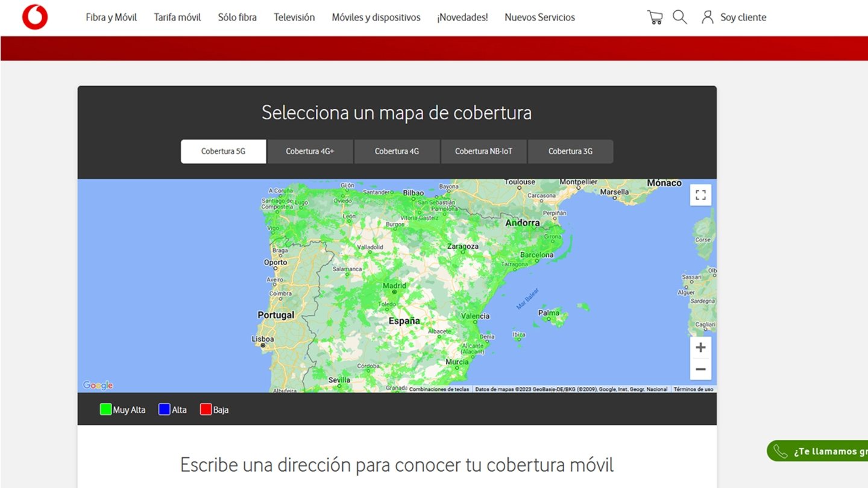Click Salamanca label on the map
The width and height of the screenshot is (868, 488).
coord(347,269)
